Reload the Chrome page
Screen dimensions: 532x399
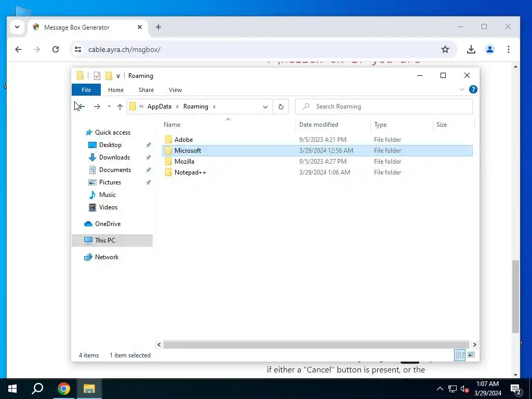[x=56, y=49]
